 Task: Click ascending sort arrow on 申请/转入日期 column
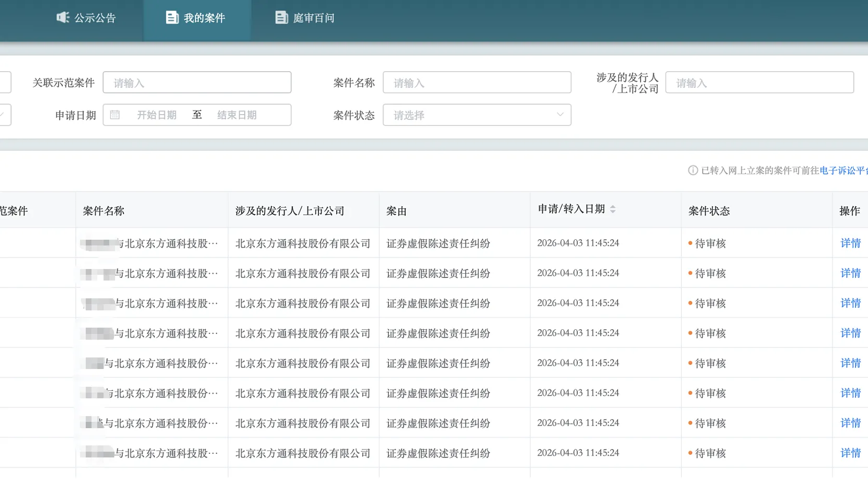tap(613, 206)
